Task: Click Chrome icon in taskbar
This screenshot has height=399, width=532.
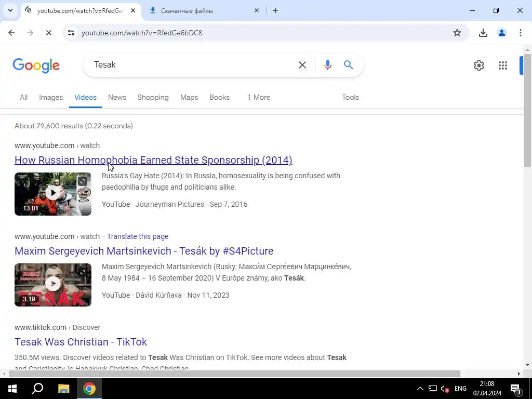Action: [x=89, y=389]
